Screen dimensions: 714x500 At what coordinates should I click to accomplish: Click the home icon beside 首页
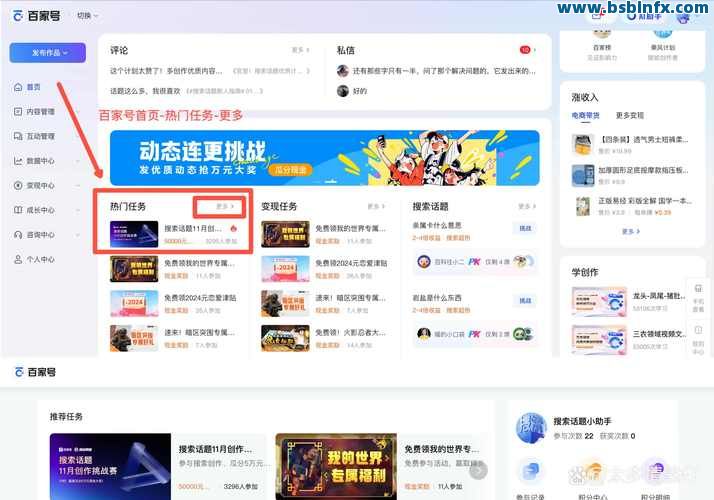(18, 87)
